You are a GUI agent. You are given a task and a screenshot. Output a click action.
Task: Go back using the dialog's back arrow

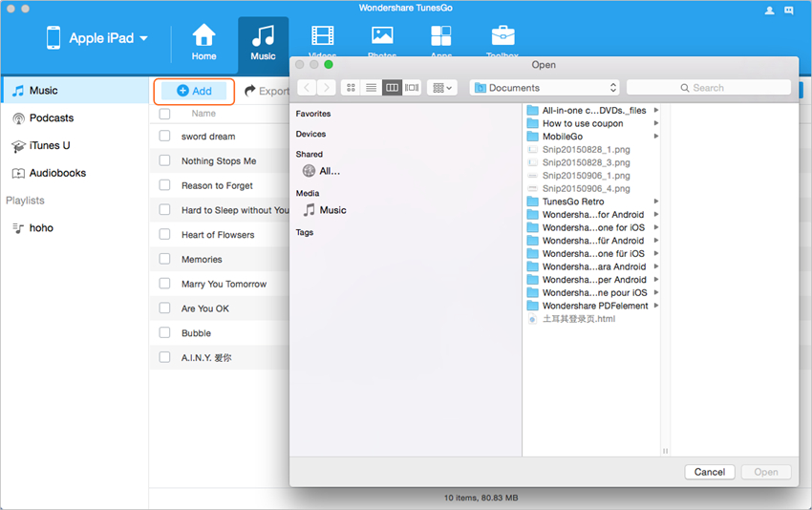(x=307, y=88)
